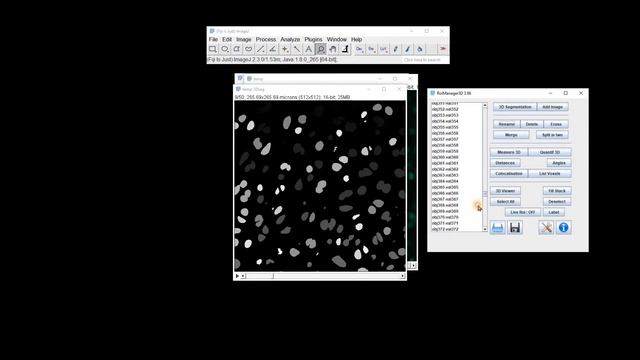Select the Magnifying glass zoom tool
This screenshot has width=640, height=360.
tap(321, 49)
